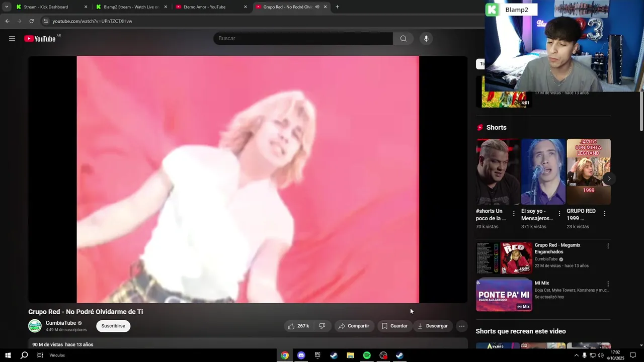Open Epic Games Launcher on taskbar
The image size is (644, 362).
(x=317, y=355)
